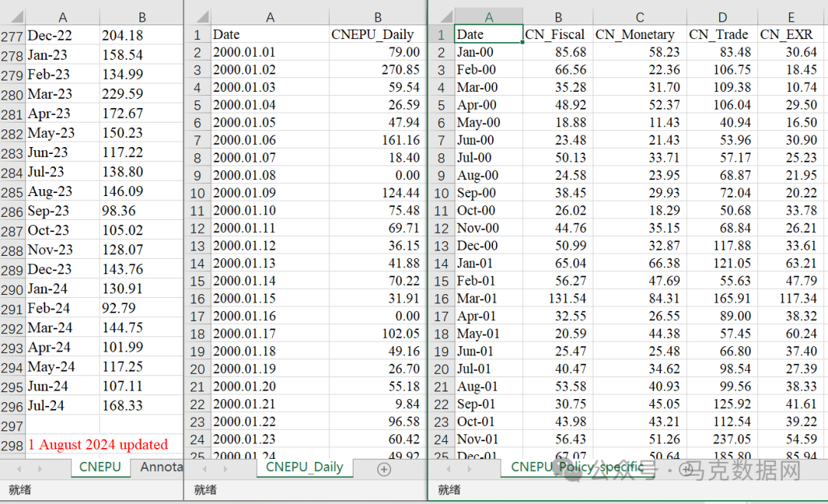Click next-sheet arrow in CNEPU_Daily window
The width and height of the screenshot is (828, 504).
225,469
